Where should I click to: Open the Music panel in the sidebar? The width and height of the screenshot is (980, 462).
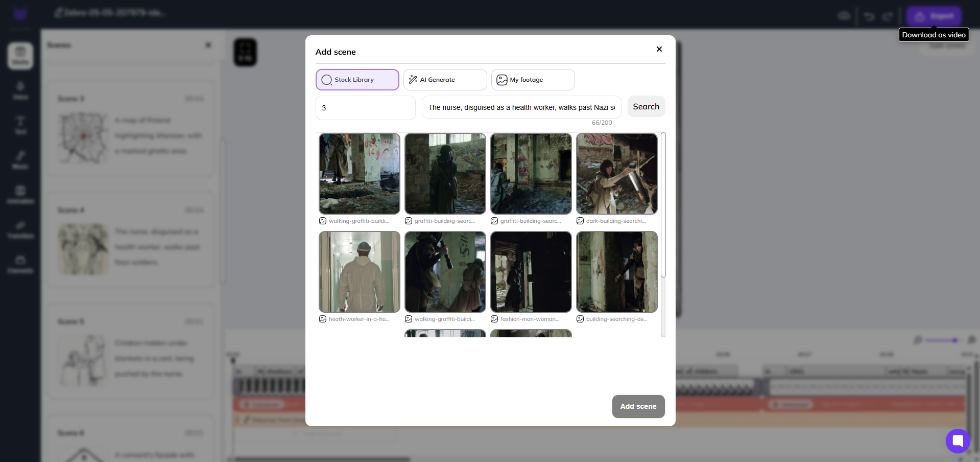[20, 160]
